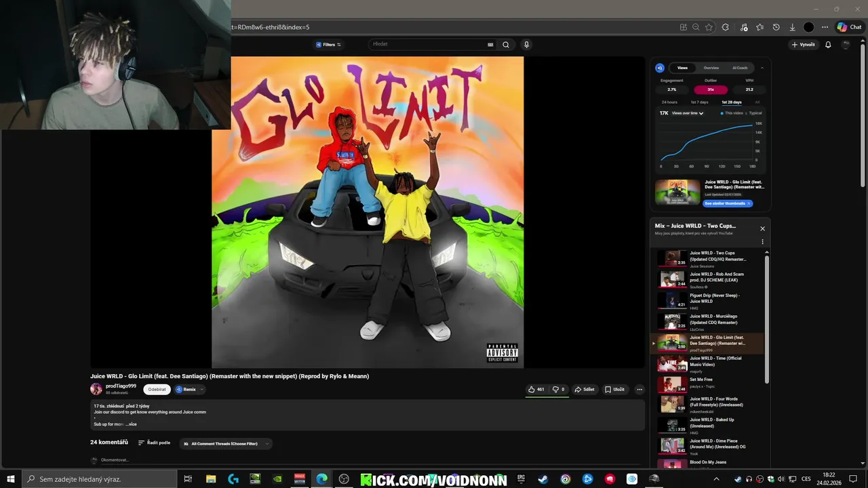Open Task View on taskbar
The height and width of the screenshot is (488, 868).
coord(188,479)
